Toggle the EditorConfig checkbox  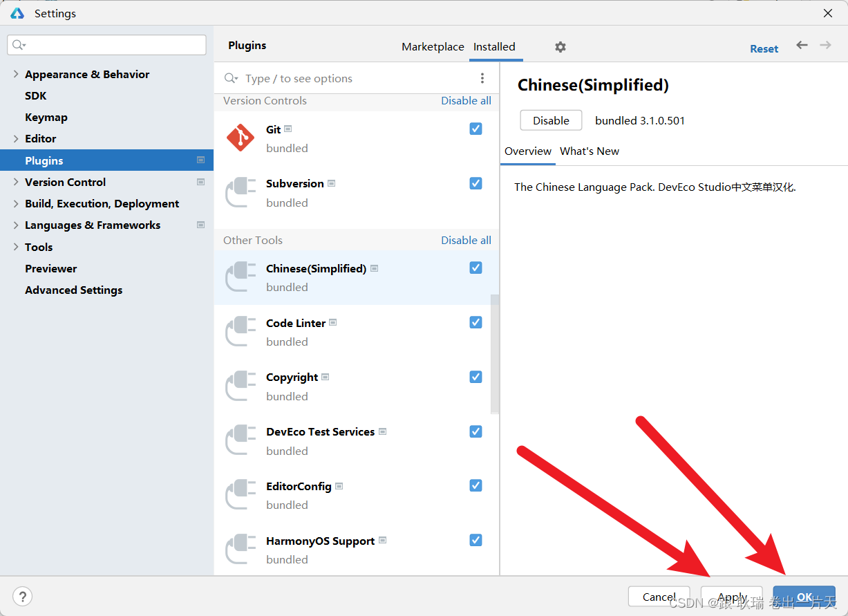(475, 485)
